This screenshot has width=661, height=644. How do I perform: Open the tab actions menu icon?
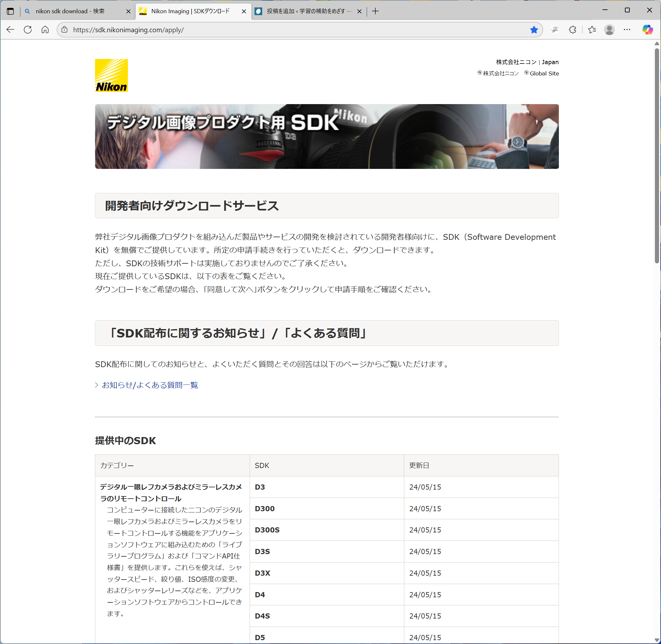click(x=11, y=11)
